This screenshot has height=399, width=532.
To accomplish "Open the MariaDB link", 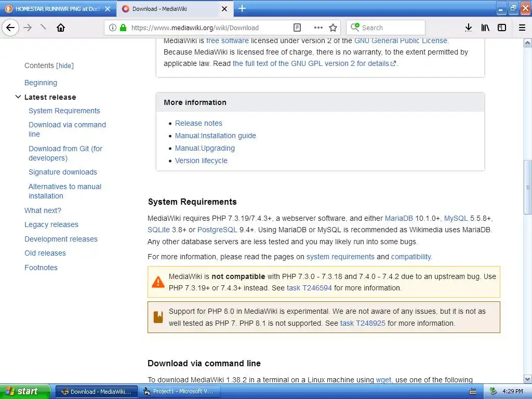I will pyautogui.click(x=398, y=218).
